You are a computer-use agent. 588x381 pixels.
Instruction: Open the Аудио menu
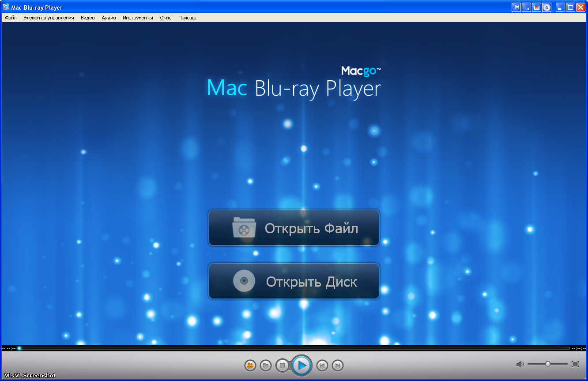109,18
